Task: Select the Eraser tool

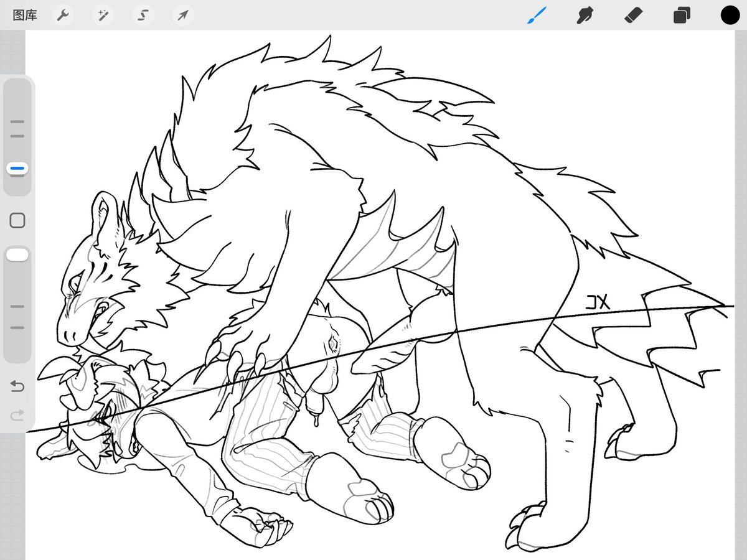Action: coord(633,15)
